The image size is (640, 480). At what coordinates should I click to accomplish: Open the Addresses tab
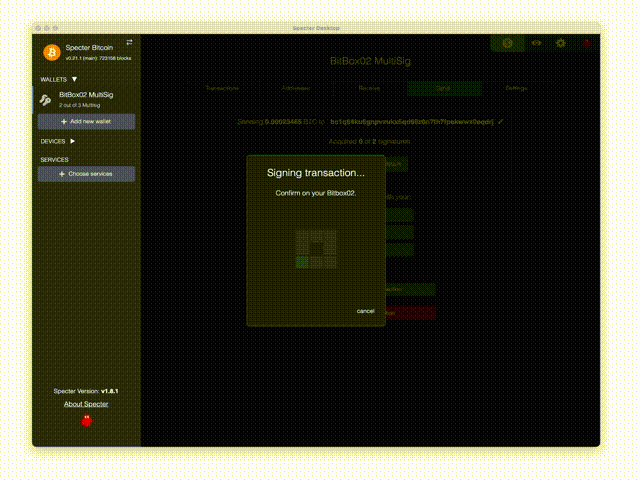click(296, 88)
